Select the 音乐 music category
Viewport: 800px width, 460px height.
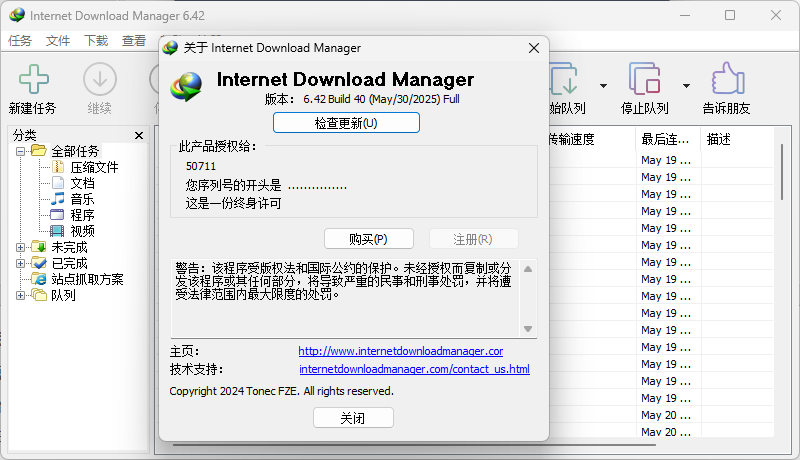83,199
